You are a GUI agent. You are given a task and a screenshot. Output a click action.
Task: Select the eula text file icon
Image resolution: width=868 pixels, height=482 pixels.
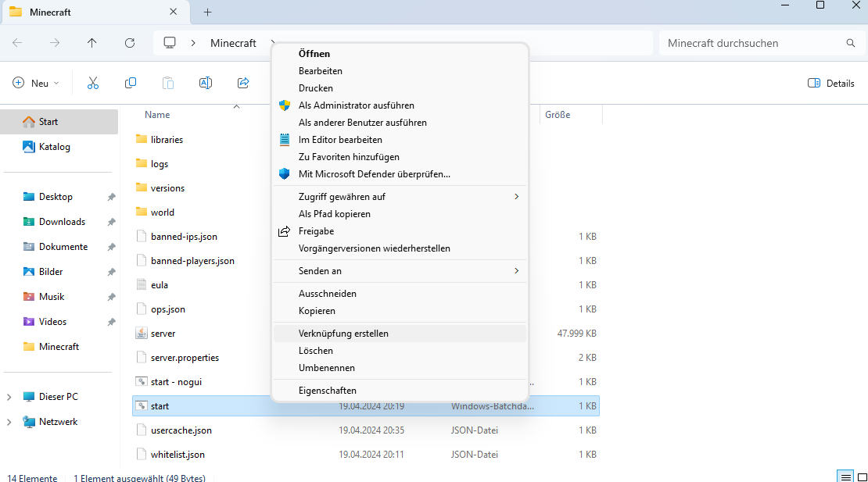(142, 284)
